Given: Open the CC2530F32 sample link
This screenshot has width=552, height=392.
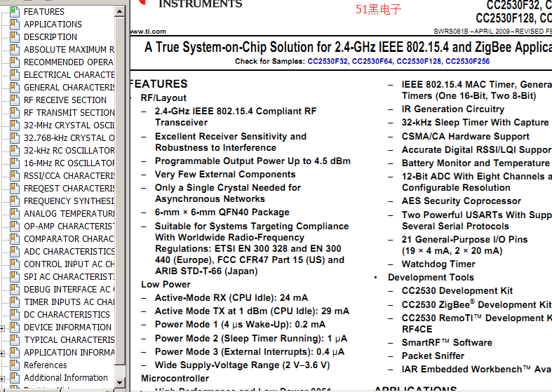Looking at the screenshot, I should (x=328, y=62).
